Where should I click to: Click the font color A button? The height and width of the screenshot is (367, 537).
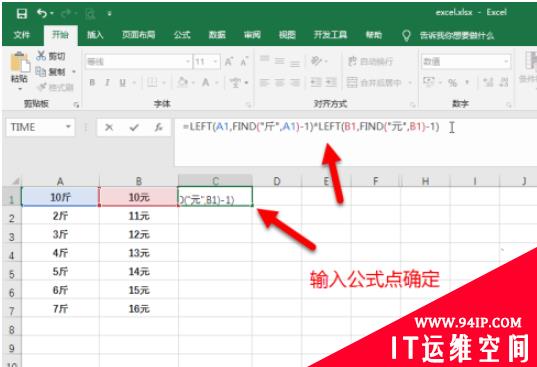click(x=205, y=83)
